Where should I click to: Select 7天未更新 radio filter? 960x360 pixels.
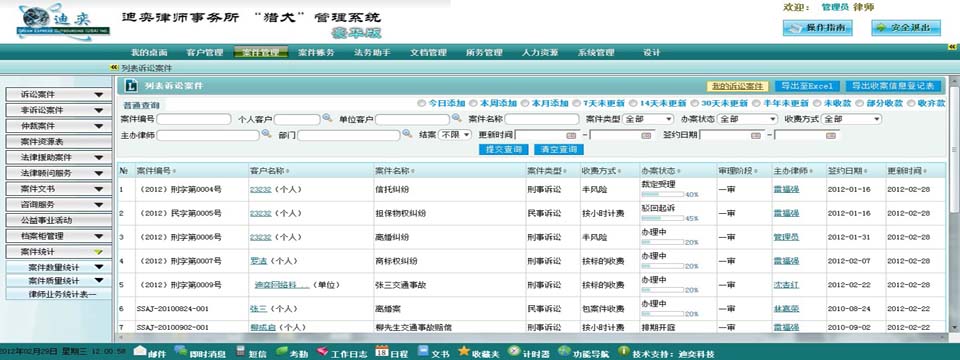[576, 103]
